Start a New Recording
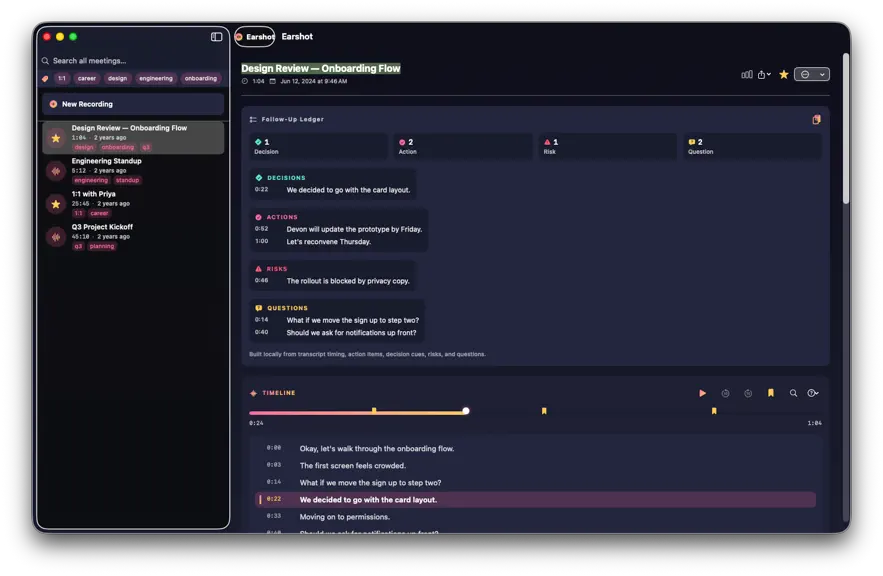Image resolution: width=883 pixels, height=576 pixels. (133, 104)
